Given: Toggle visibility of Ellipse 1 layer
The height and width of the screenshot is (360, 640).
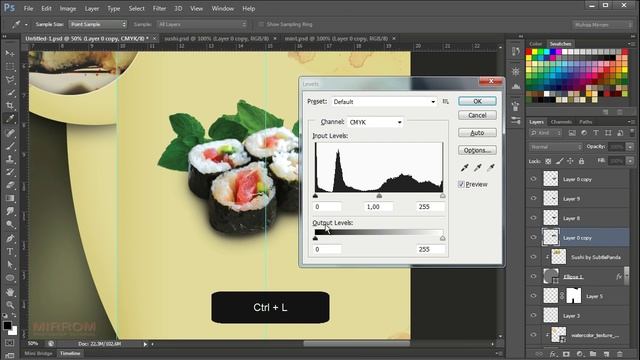Looking at the screenshot, I should click(533, 276).
